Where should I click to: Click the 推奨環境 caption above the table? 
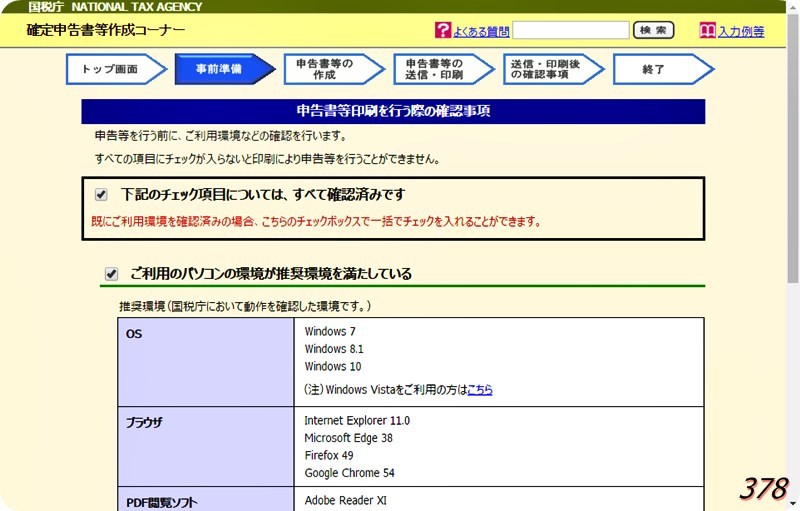click(245, 306)
